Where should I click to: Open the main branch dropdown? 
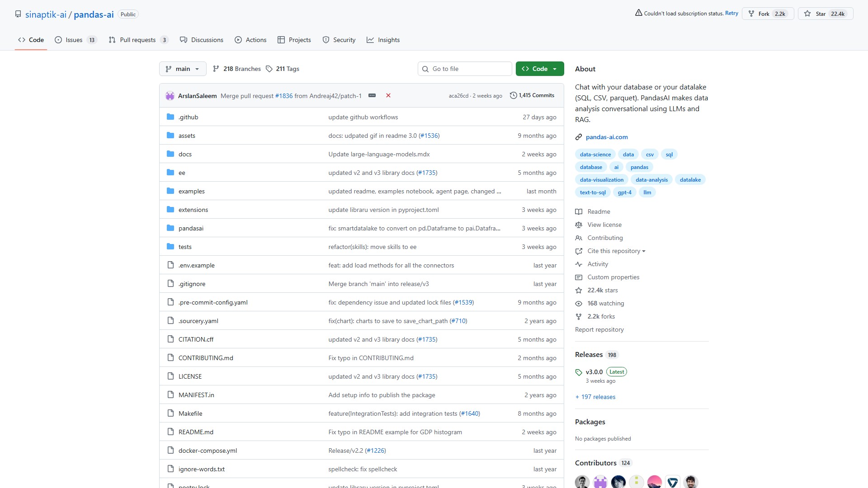click(183, 69)
